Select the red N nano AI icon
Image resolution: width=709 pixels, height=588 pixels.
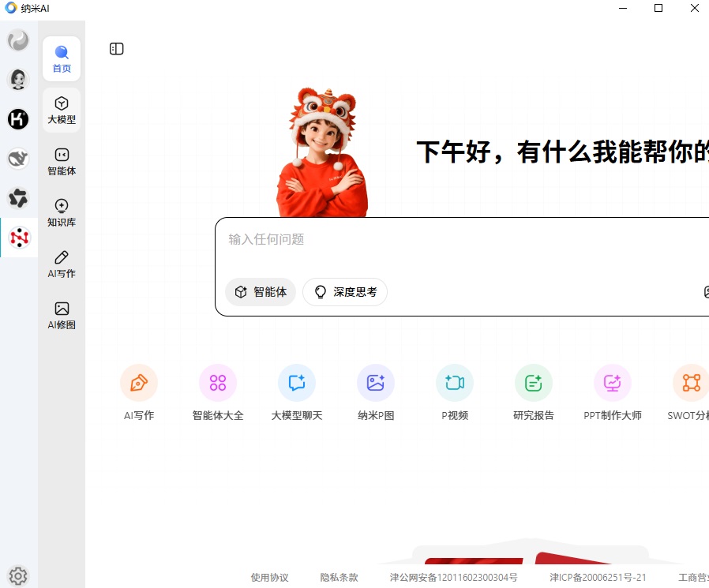(x=20, y=238)
